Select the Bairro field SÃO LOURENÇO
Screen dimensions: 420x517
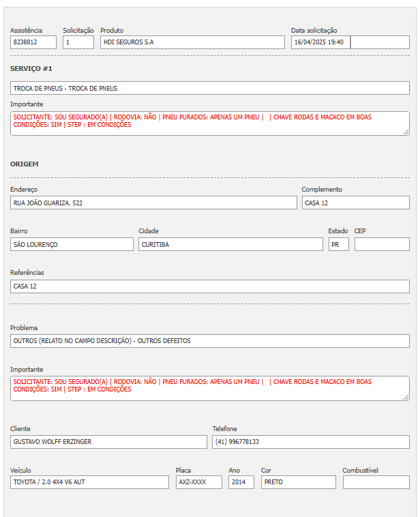(72, 244)
